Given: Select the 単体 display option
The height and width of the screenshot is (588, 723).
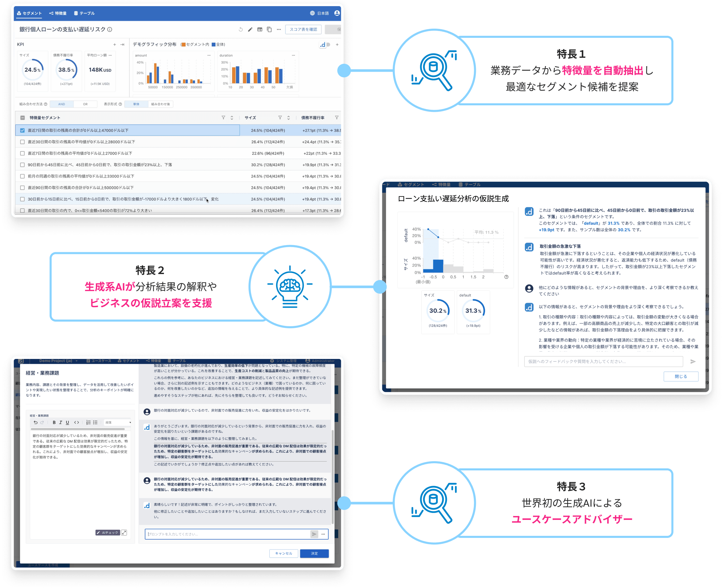Looking at the screenshot, I should [x=136, y=104].
